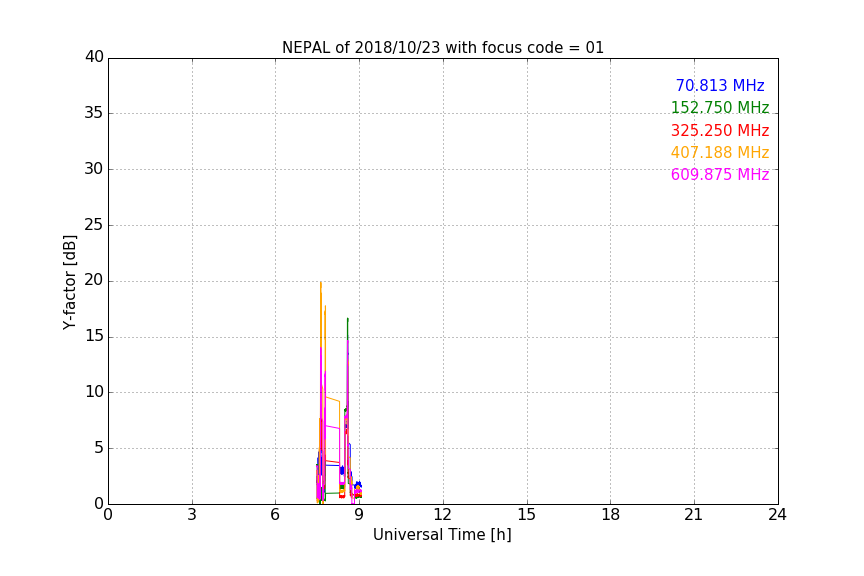Click the x-axis tick label 6

point(275,515)
